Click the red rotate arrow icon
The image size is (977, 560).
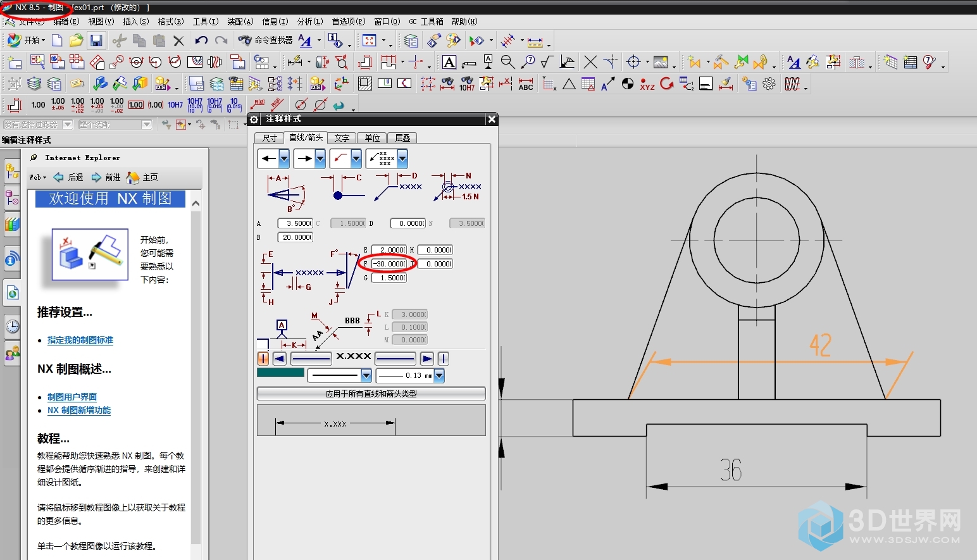click(x=666, y=84)
